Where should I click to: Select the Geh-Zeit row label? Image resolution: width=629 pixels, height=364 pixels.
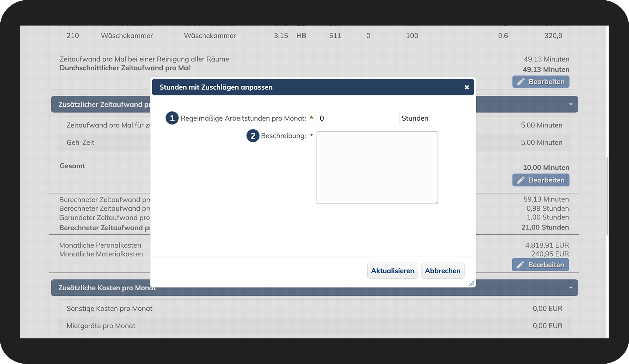point(80,142)
